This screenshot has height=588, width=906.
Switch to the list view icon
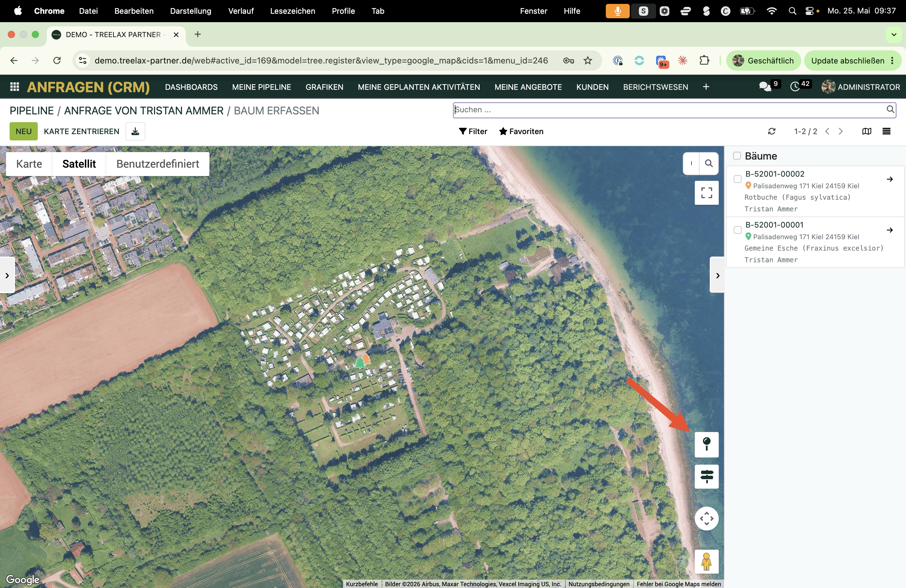click(x=887, y=131)
